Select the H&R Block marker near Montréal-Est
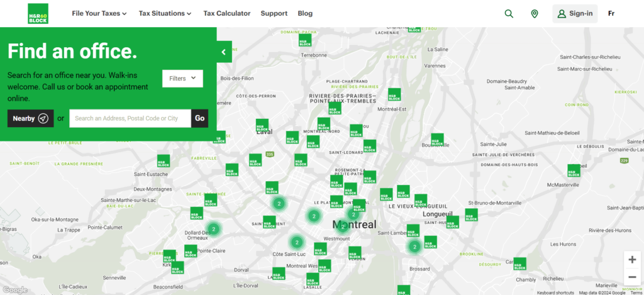 pyautogui.click(x=394, y=94)
